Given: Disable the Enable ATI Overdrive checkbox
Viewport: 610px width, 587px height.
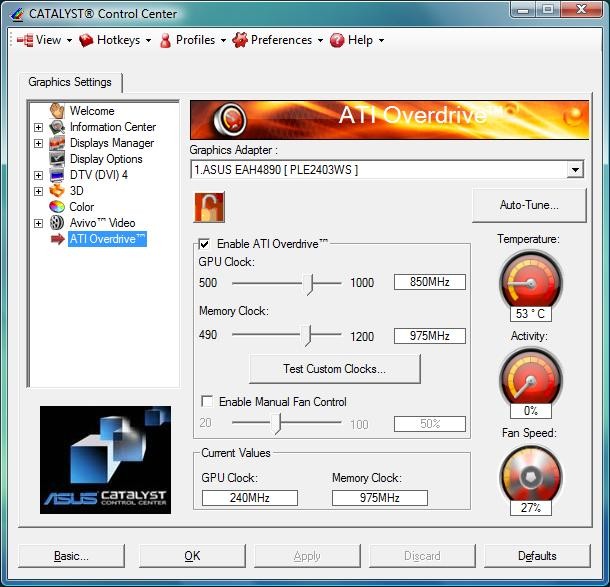Looking at the screenshot, I should click(x=205, y=244).
